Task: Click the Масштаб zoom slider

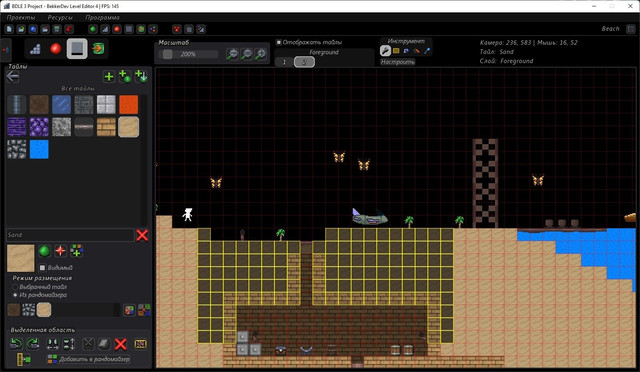Action: click(189, 54)
